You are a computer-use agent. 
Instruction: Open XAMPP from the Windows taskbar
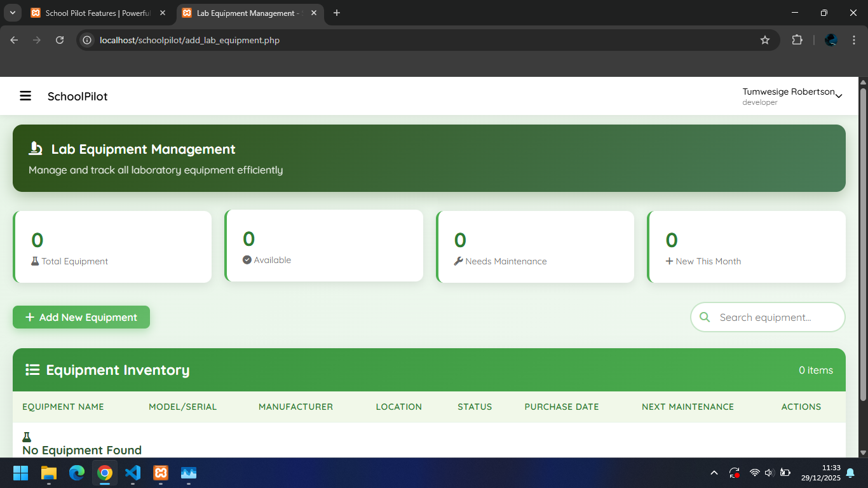tap(161, 473)
